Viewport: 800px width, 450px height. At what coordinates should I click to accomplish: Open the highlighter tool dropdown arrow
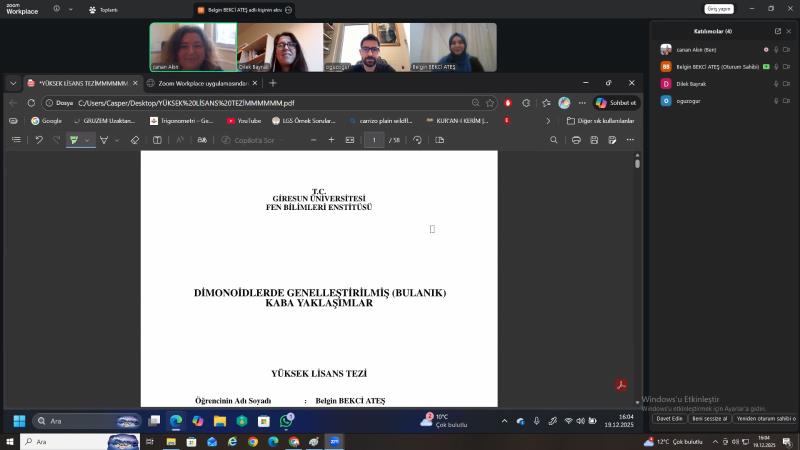(87, 140)
